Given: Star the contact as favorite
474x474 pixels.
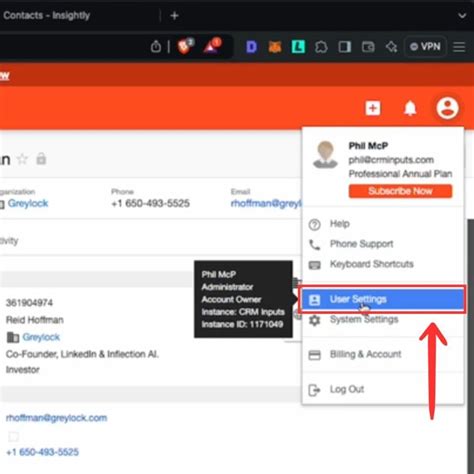Looking at the screenshot, I should click(x=22, y=159).
